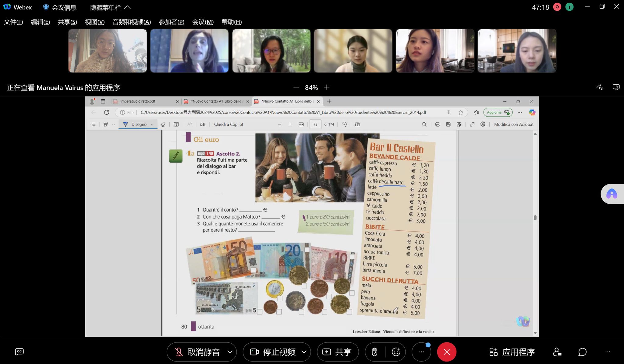Click the recording indicator icon

[557, 7]
